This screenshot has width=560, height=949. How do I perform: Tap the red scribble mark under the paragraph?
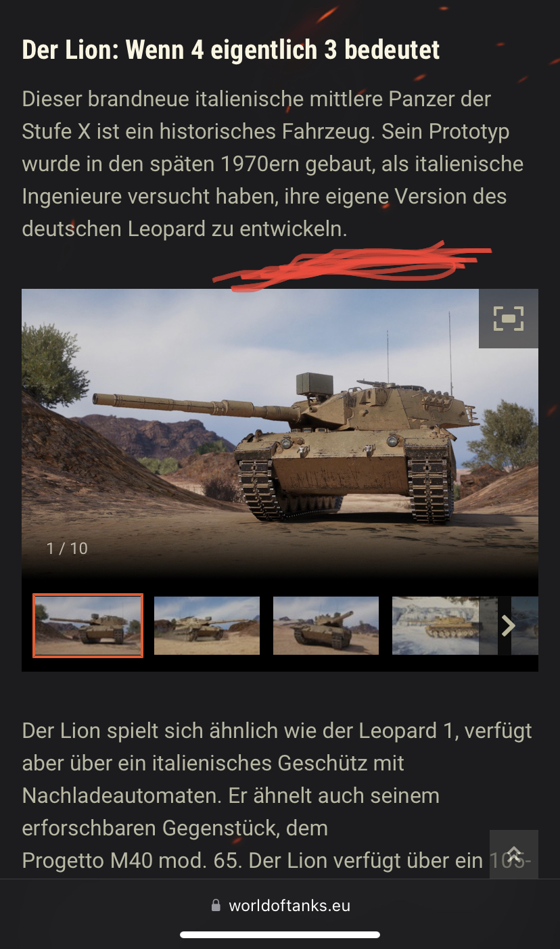click(x=352, y=266)
